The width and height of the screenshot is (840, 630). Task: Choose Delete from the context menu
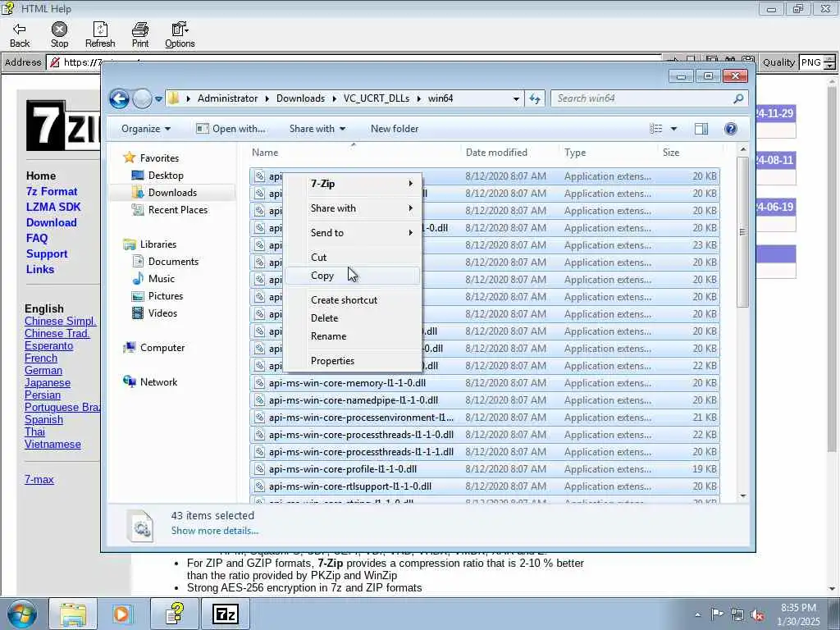pyautogui.click(x=353, y=318)
